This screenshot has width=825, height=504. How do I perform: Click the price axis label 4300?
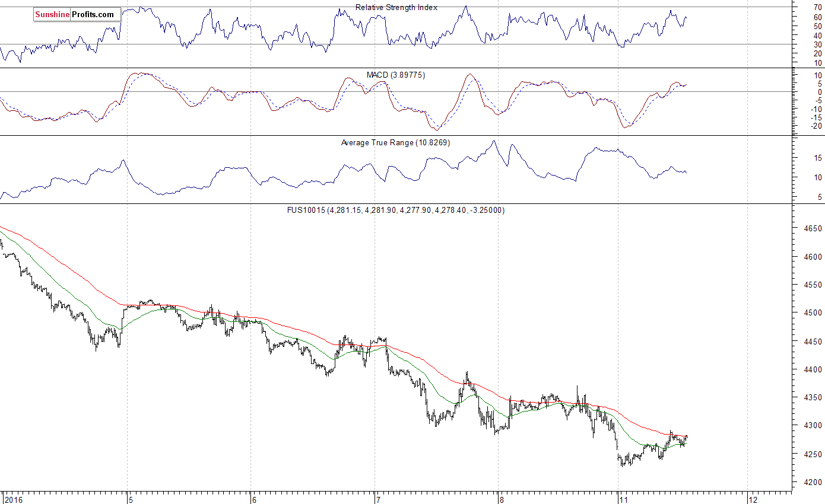(813, 426)
